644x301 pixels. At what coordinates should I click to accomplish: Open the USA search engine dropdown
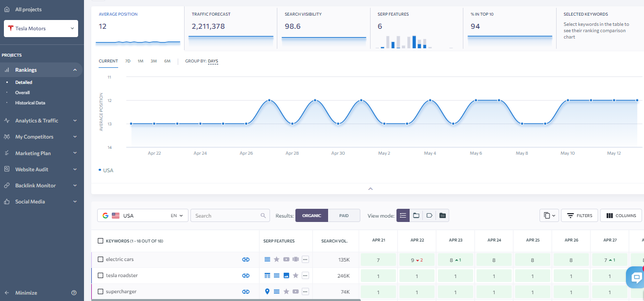pos(143,216)
